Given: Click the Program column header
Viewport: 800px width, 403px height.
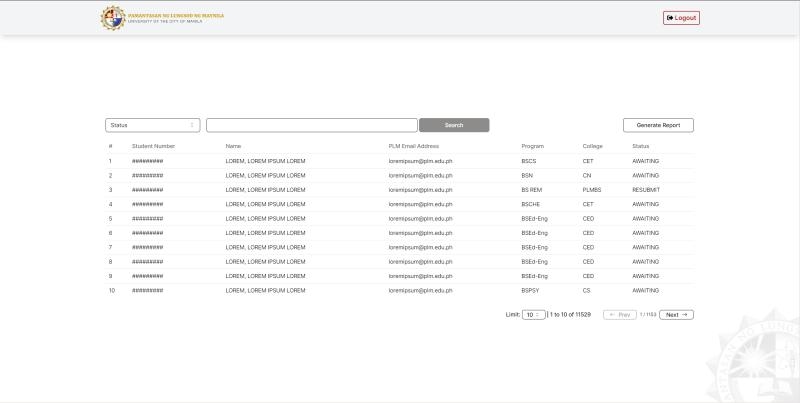Looking at the screenshot, I should 532,146.
